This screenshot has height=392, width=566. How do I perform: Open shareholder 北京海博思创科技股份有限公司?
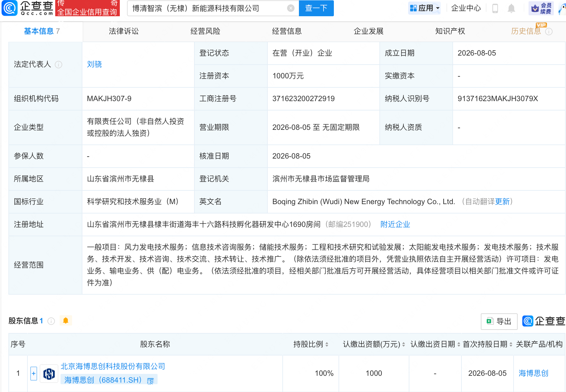pos(113,366)
